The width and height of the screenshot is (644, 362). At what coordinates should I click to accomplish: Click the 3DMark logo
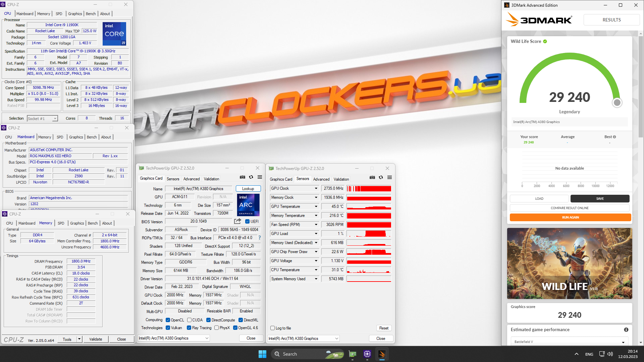[539, 20]
